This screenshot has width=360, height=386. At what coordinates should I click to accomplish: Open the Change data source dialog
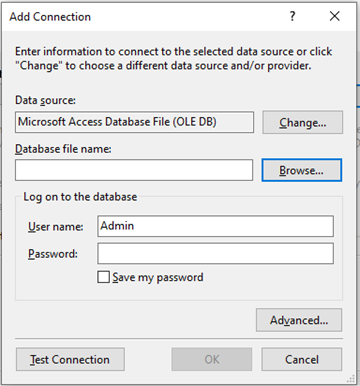[302, 122]
